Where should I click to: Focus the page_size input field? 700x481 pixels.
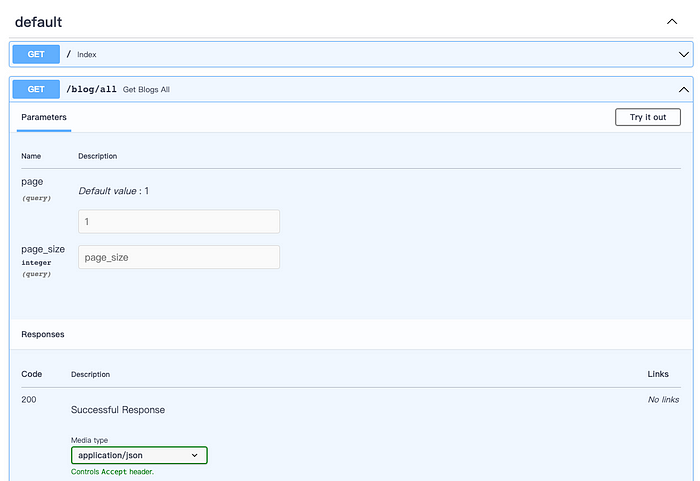pos(179,257)
